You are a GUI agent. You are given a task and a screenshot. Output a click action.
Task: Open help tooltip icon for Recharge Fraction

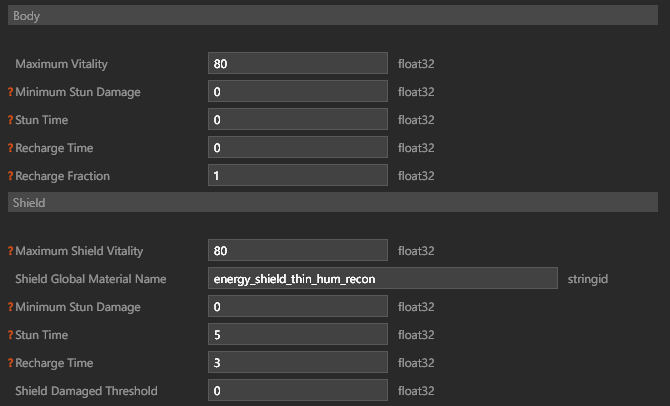coord(11,176)
